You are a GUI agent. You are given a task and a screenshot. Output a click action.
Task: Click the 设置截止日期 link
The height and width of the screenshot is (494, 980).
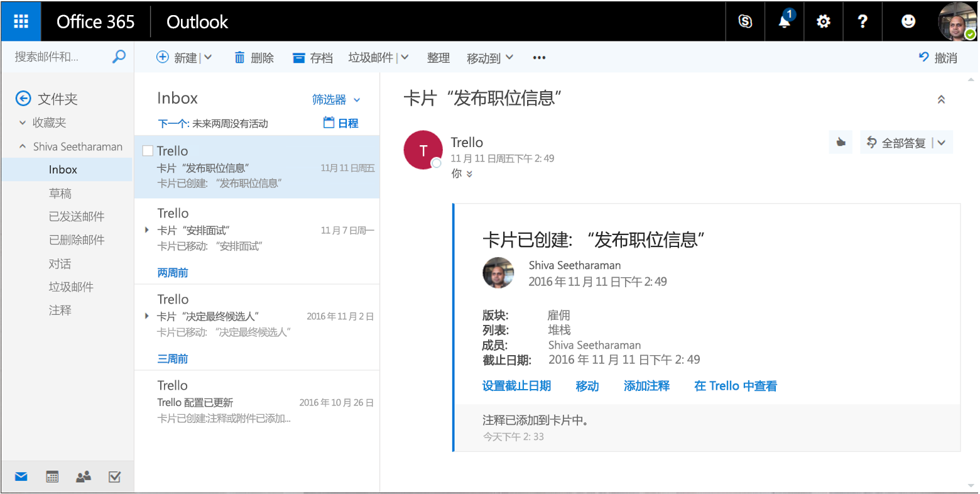[516, 386]
